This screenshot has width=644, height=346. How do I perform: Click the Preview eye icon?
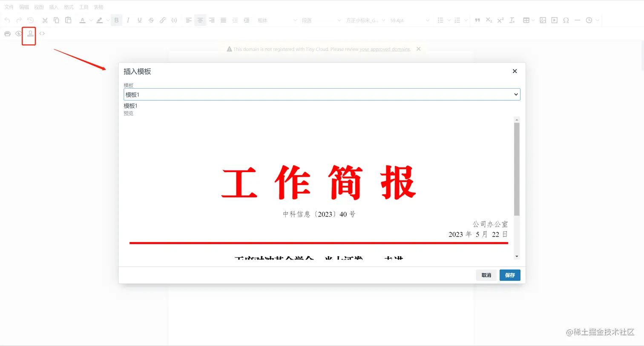(19, 33)
